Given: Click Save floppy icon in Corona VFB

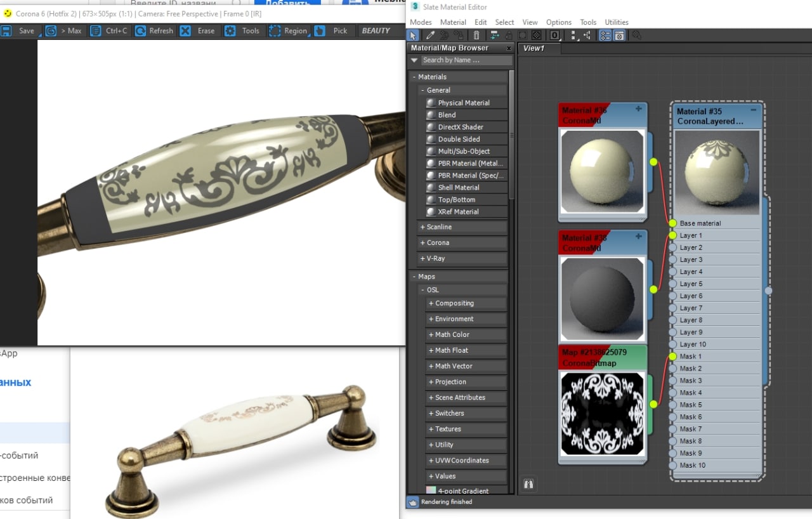Looking at the screenshot, I should (x=6, y=30).
